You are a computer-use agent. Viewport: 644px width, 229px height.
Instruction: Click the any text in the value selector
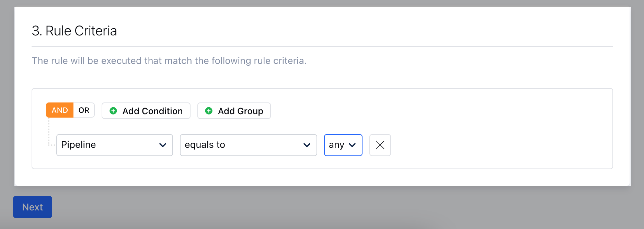(x=336, y=145)
